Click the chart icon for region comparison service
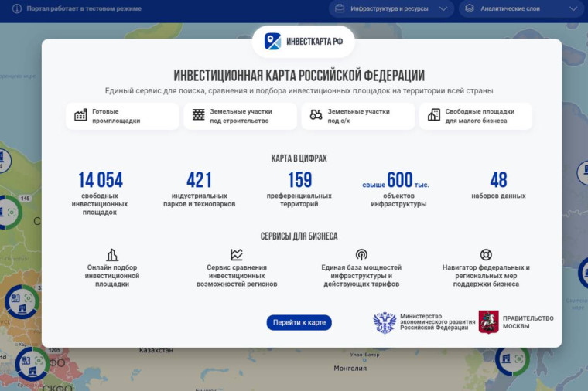The image size is (588, 391). click(237, 255)
